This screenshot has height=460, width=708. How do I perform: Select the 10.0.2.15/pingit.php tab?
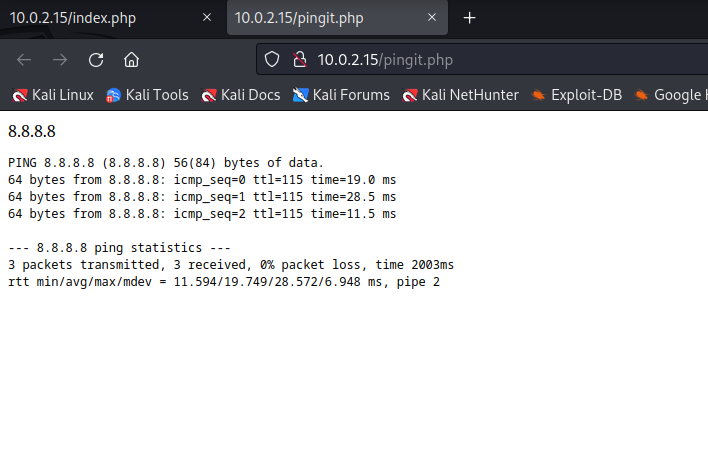(337, 18)
